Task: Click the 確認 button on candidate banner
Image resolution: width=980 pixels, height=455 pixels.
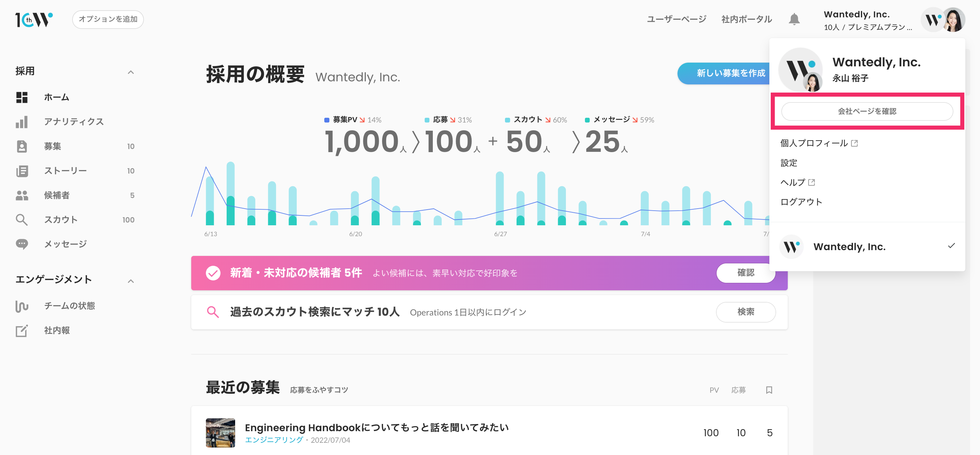Action: coord(746,273)
